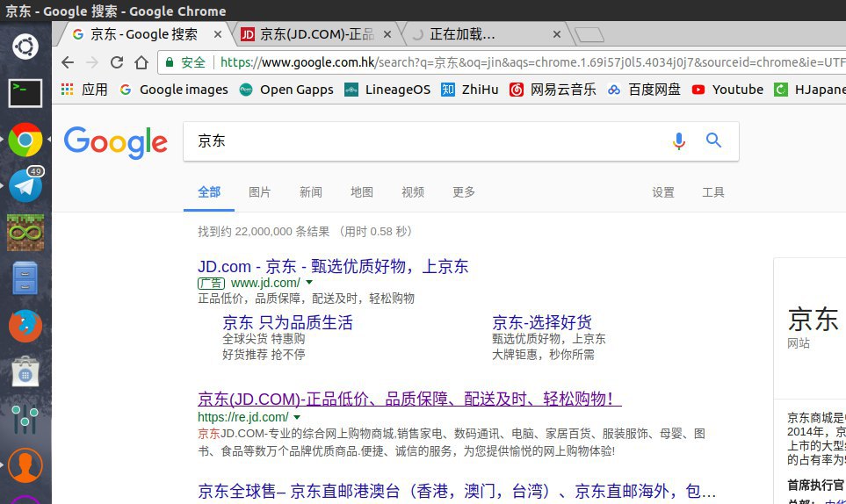The image size is (846, 504).
Task: Open Telegram from the Ubuntu launcher
Action: (x=25, y=185)
